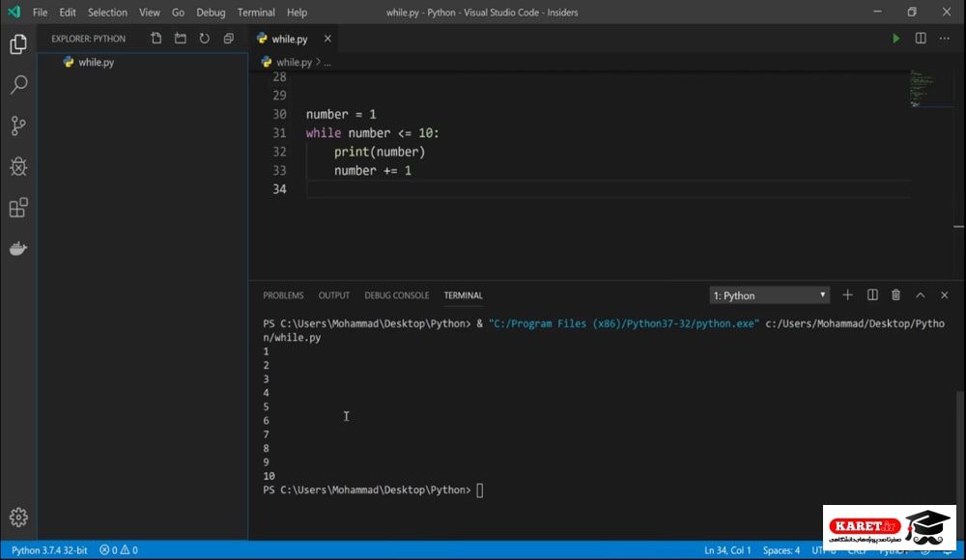The image size is (966, 560).
Task: Click Ln 34, Col 1 in status bar
Action: point(727,550)
